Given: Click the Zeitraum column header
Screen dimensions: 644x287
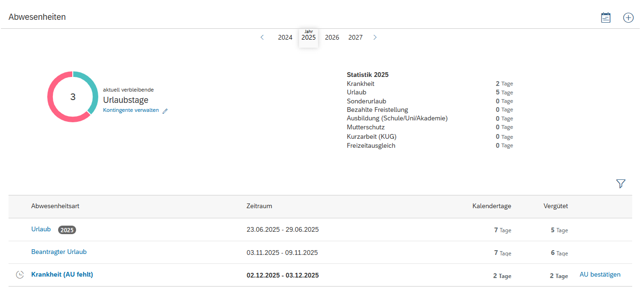Looking at the screenshot, I should coord(259,206).
